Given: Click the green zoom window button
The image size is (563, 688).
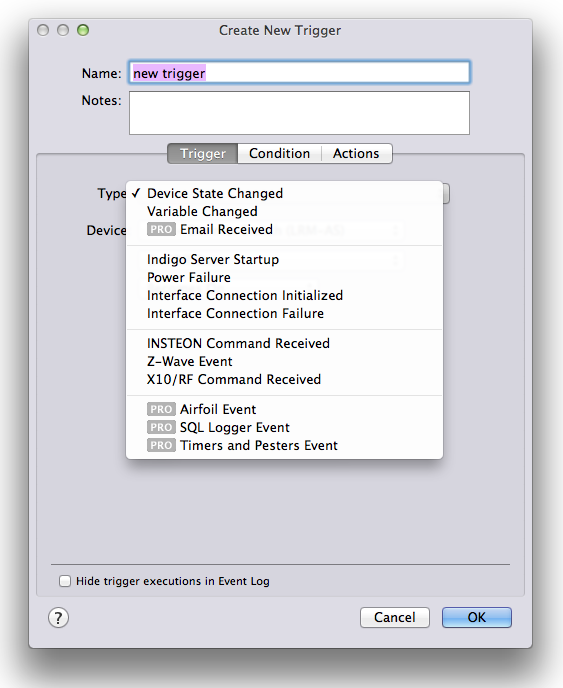Looking at the screenshot, I should [x=83, y=30].
